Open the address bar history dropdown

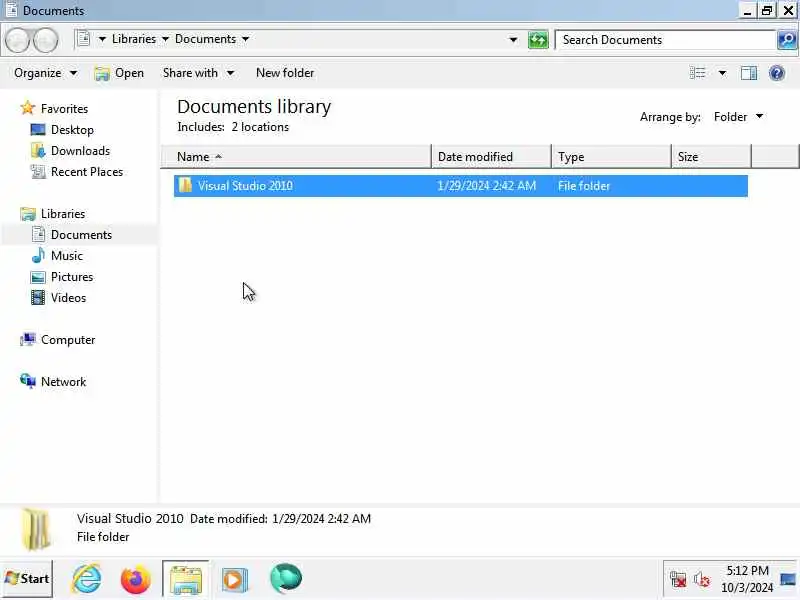(x=513, y=40)
